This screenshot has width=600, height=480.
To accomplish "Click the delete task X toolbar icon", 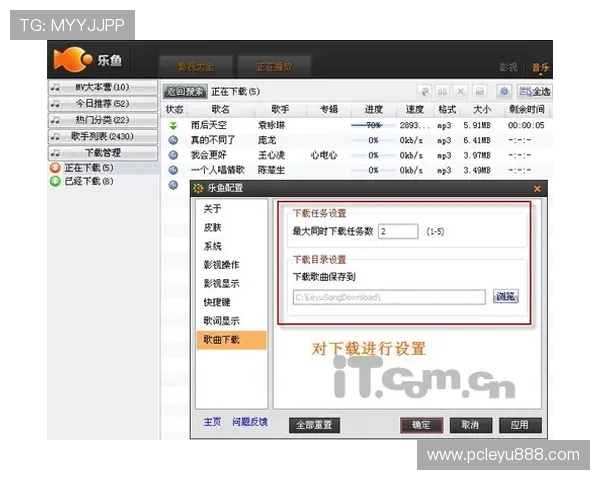I will click(461, 91).
